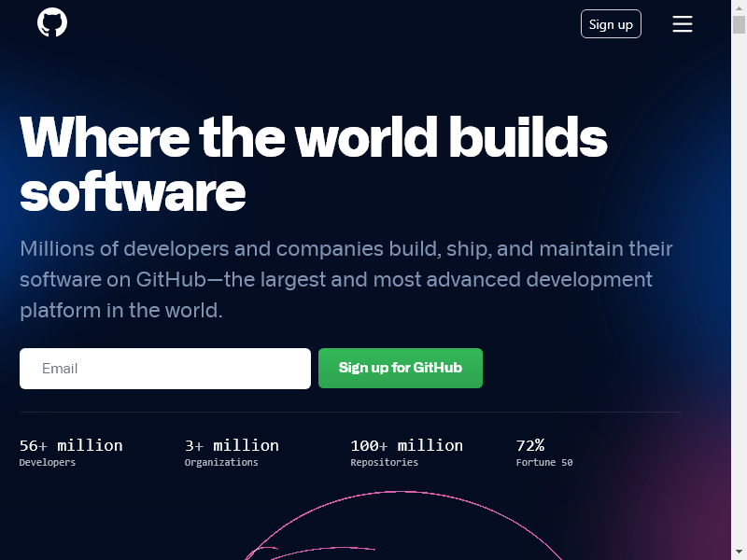
Task: Click the GitHub Octocat logo
Action: (52, 22)
